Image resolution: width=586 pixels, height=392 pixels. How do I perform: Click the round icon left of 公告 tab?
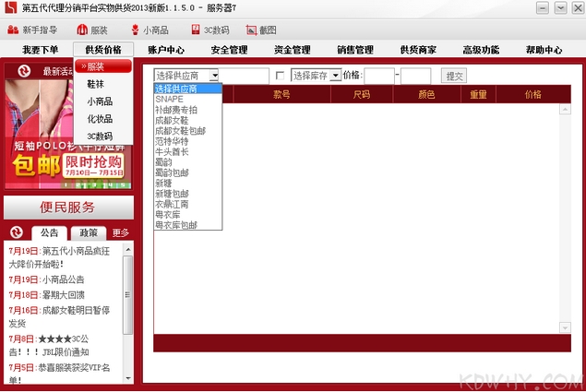click(16, 232)
